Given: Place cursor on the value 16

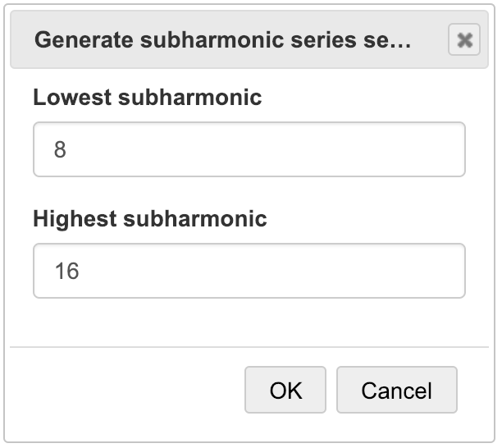Looking at the screenshot, I should (66, 272).
